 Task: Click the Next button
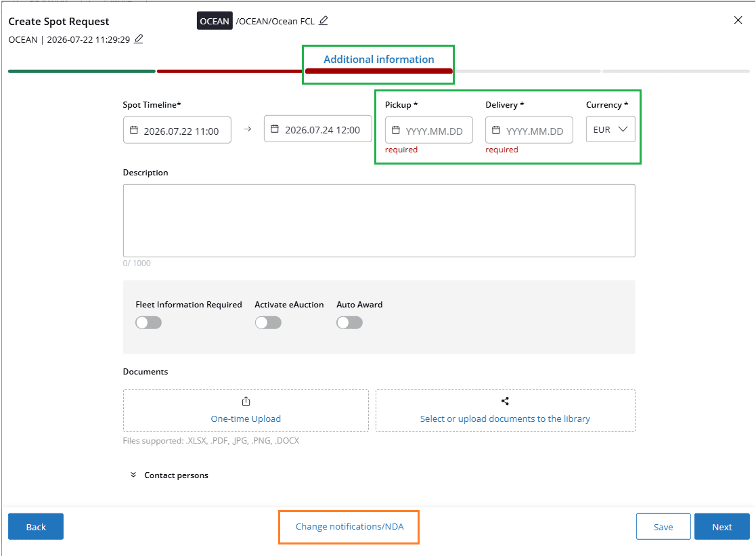pyautogui.click(x=721, y=527)
